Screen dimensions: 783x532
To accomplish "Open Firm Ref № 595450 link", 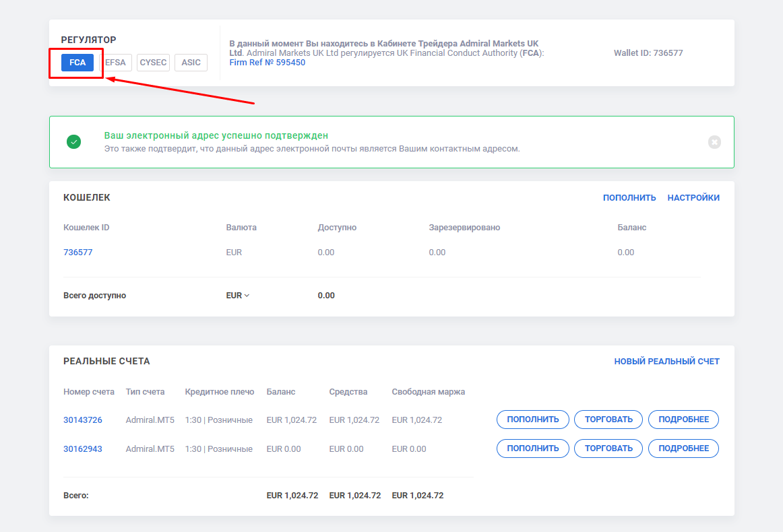I will point(267,63).
